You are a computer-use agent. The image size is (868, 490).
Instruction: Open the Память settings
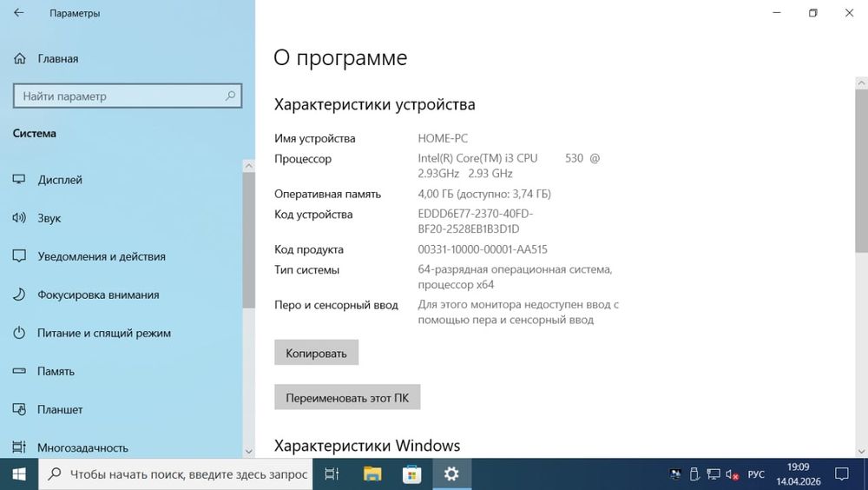(x=43, y=371)
